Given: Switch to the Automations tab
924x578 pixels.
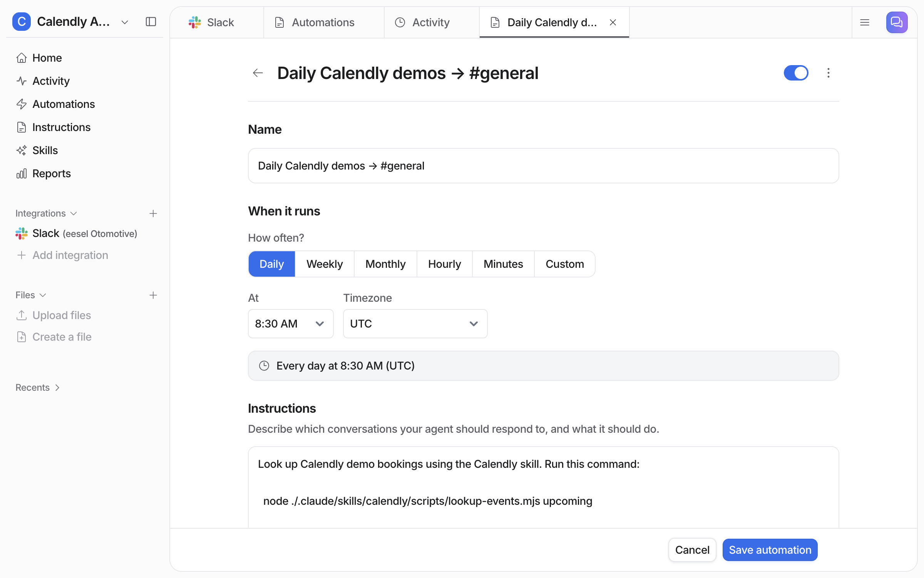Looking at the screenshot, I should 324,22.
